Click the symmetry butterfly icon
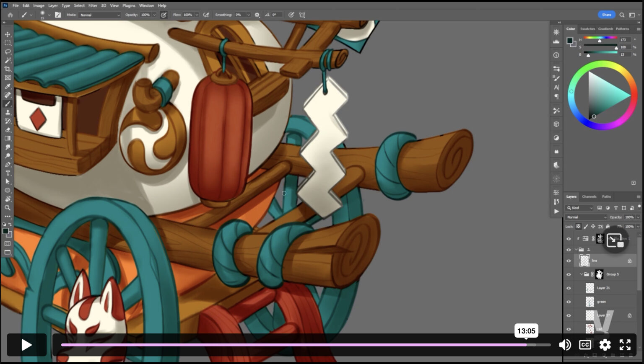Image resolution: width=644 pixels, height=364 pixels. click(302, 15)
